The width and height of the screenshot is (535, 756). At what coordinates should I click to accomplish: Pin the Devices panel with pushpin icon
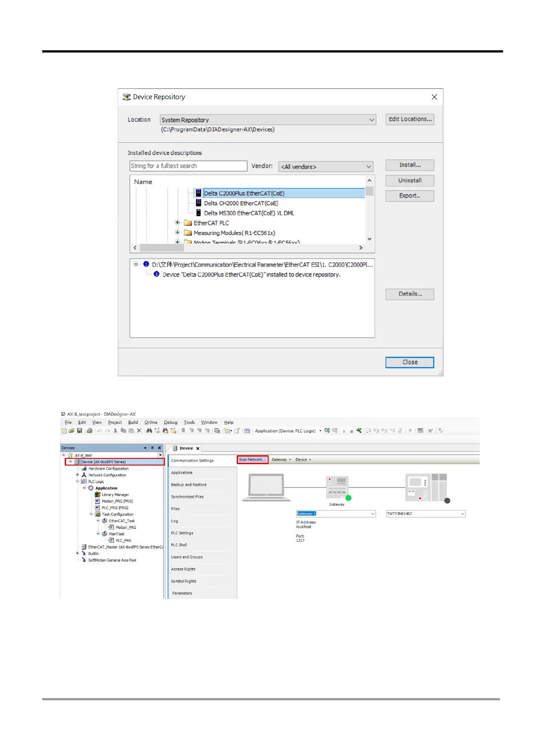(x=152, y=448)
